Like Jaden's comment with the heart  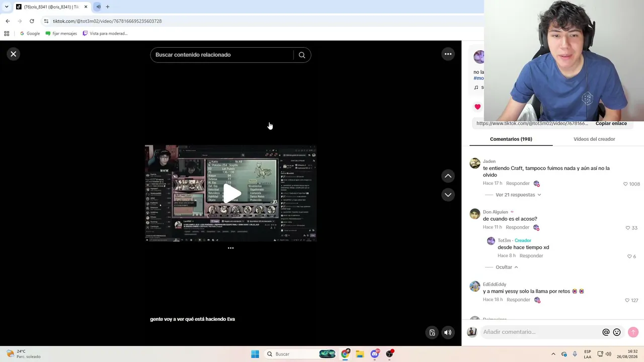click(x=625, y=184)
